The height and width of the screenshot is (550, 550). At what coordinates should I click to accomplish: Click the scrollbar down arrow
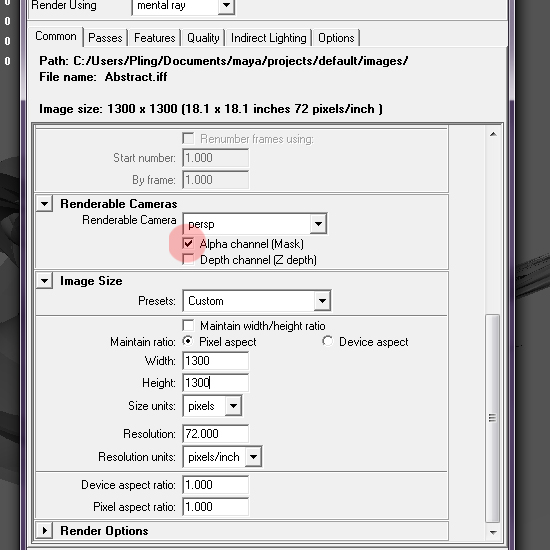click(493, 532)
